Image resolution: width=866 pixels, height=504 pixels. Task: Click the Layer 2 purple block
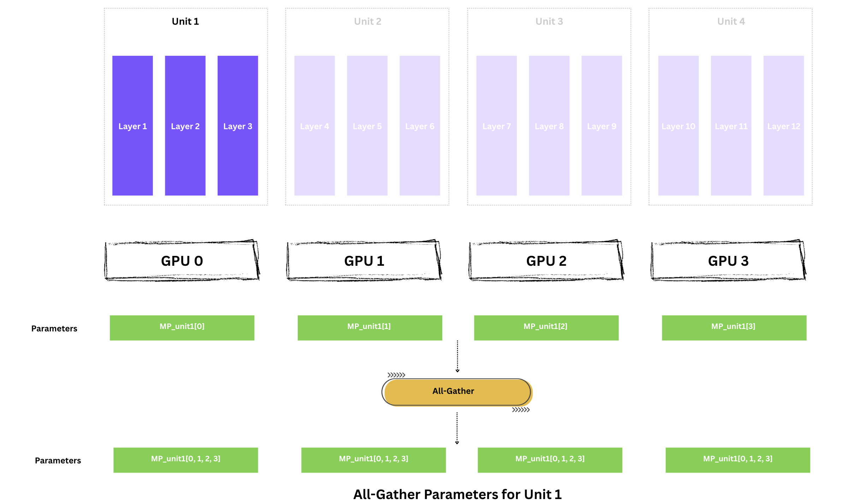(x=185, y=126)
